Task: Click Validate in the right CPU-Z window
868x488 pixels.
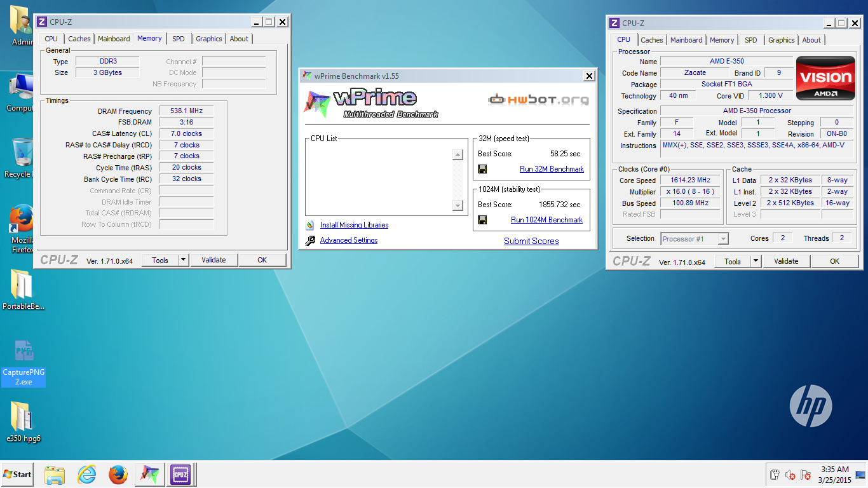Action: tap(786, 261)
